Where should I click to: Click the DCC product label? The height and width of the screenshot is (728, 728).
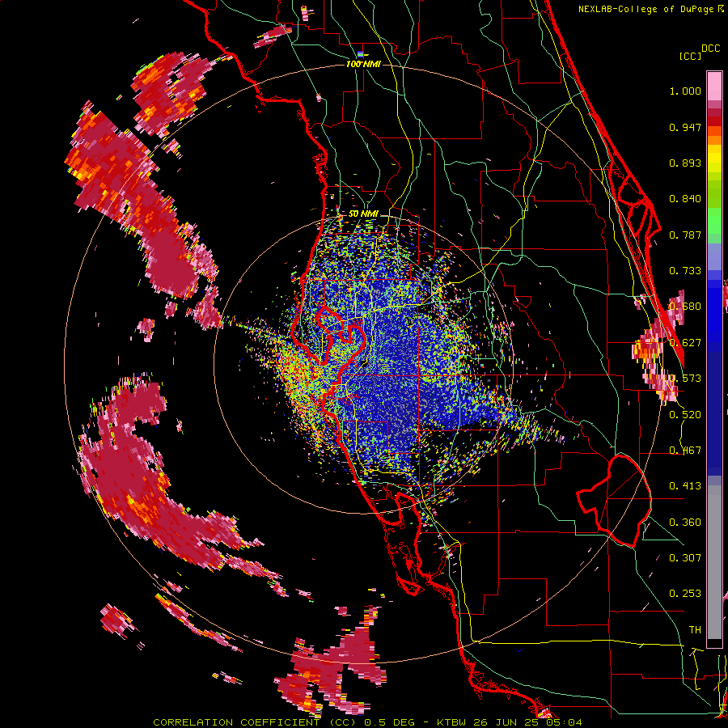pyautogui.click(x=711, y=49)
